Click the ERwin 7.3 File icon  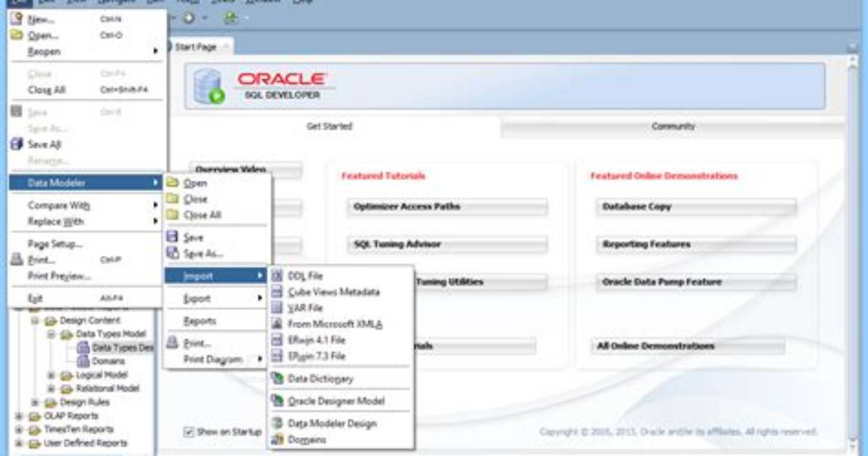click(x=277, y=356)
